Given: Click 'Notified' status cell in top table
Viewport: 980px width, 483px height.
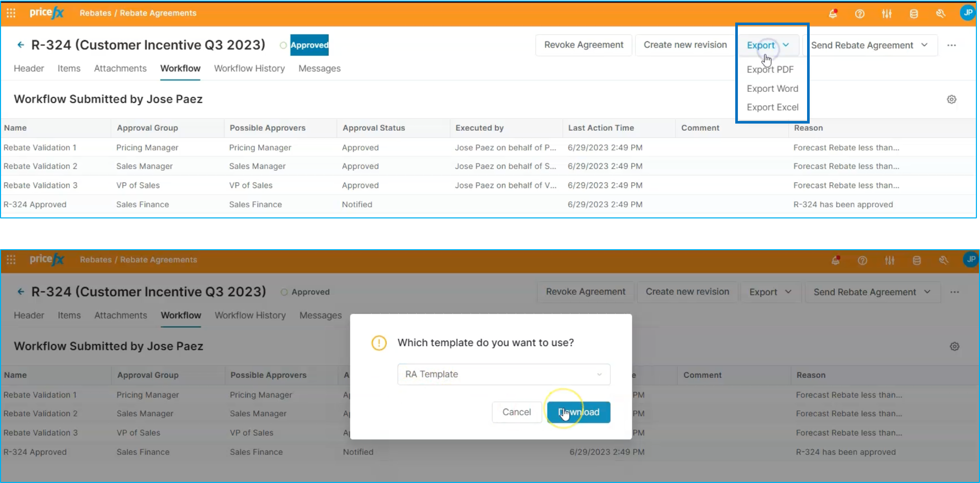Looking at the screenshot, I should click(357, 204).
